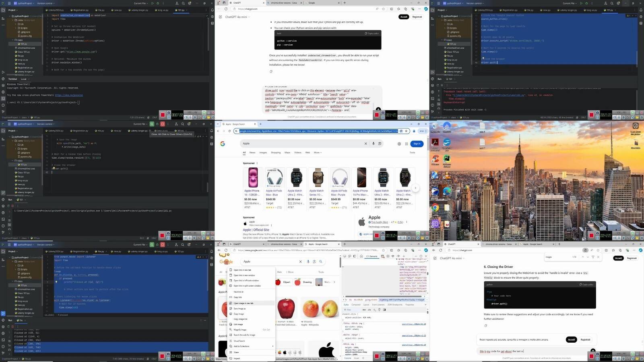Select chromedriver.exe in the project tree above the python.exe output
Image resolution: width=644 pixels, height=362 pixels.
[26, 168]
